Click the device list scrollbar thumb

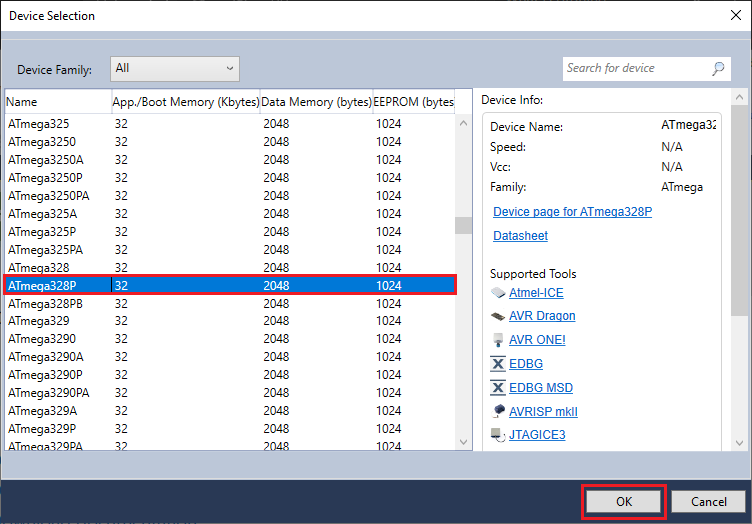point(463,225)
